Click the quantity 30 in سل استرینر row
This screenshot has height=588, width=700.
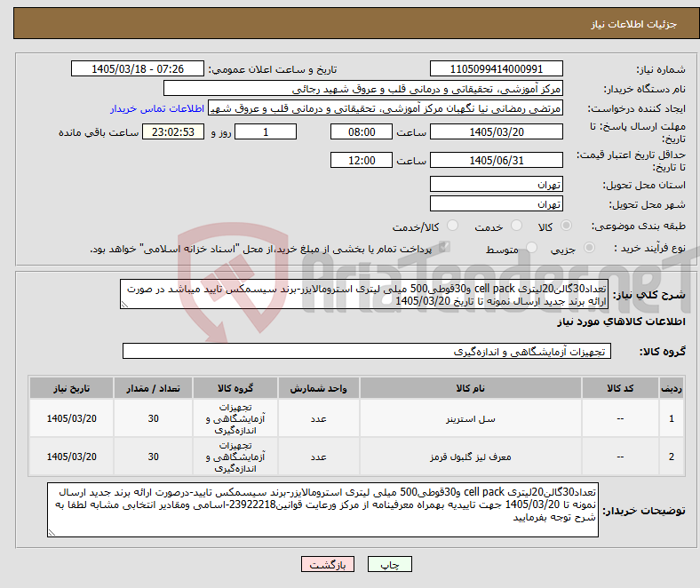153,418
